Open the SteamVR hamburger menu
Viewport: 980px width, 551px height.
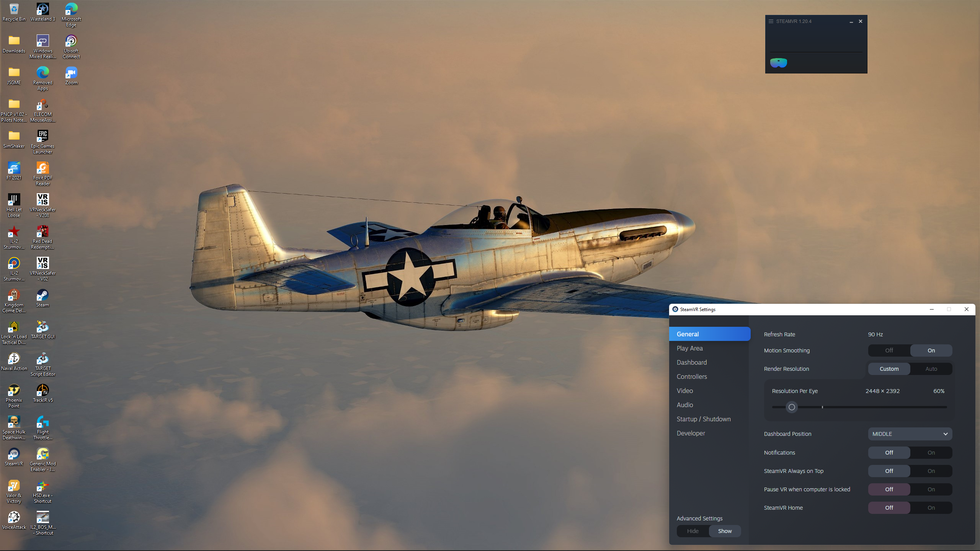[x=771, y=21]
